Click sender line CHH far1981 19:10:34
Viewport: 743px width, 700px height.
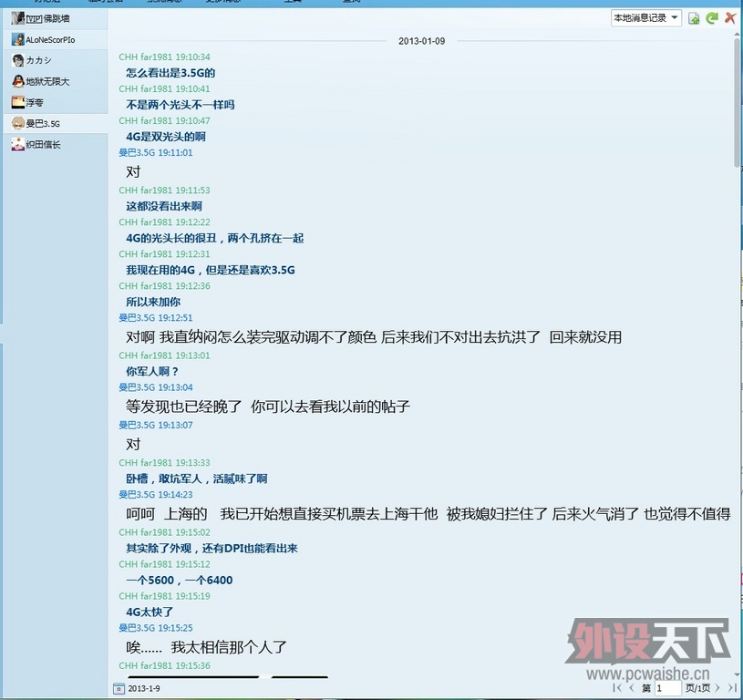pos(164,57)
